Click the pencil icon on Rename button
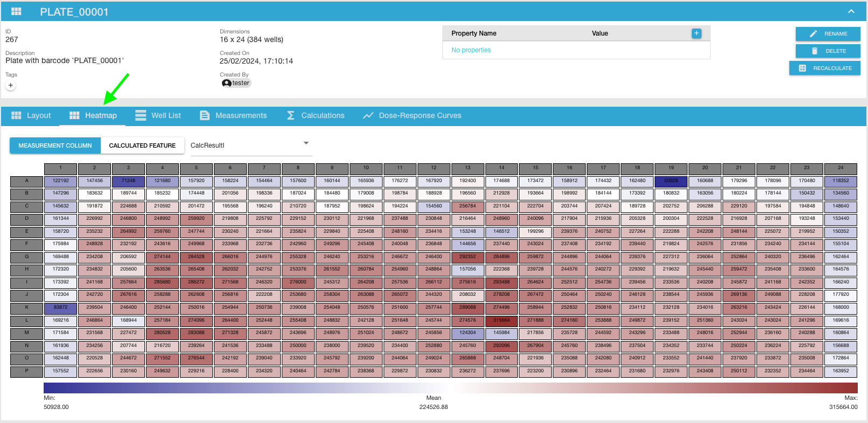The image size is (868, 423). coord(813,34)
